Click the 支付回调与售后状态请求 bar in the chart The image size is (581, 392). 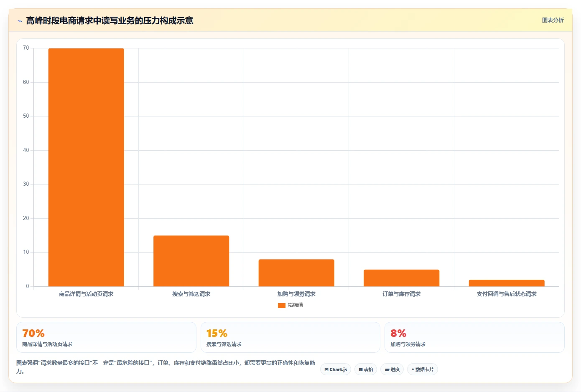[507, 283]
